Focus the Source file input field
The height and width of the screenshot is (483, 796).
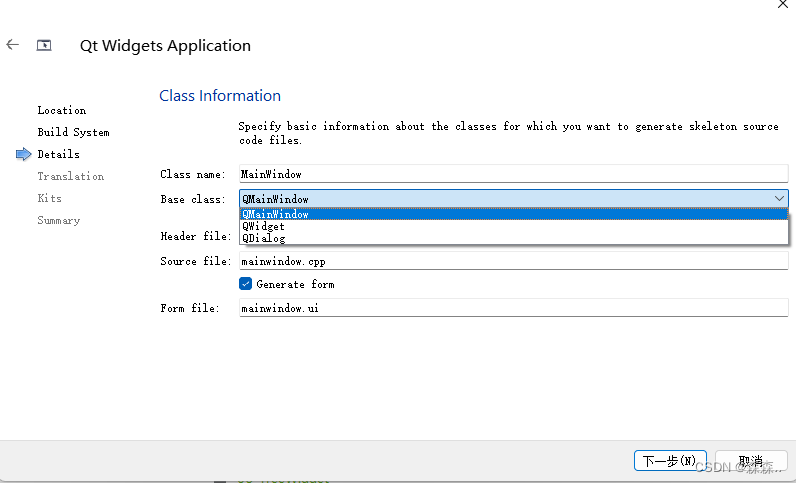tap(514, 261)
